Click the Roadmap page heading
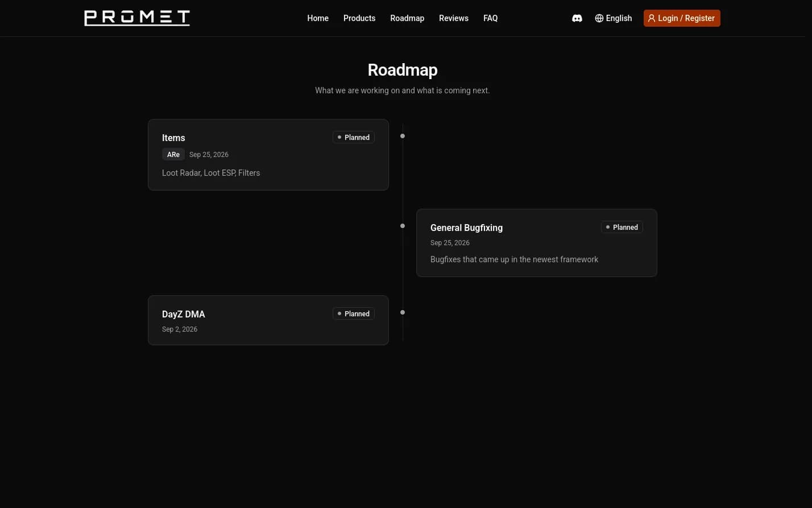Viewport: 812px width, 508px height. 403,70
